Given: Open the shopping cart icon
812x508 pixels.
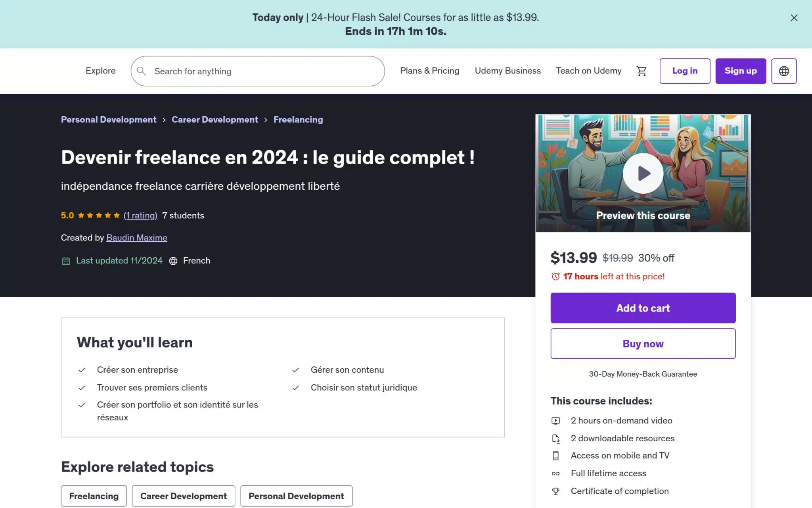Looking at the screenshot, I should click(641, 71).
